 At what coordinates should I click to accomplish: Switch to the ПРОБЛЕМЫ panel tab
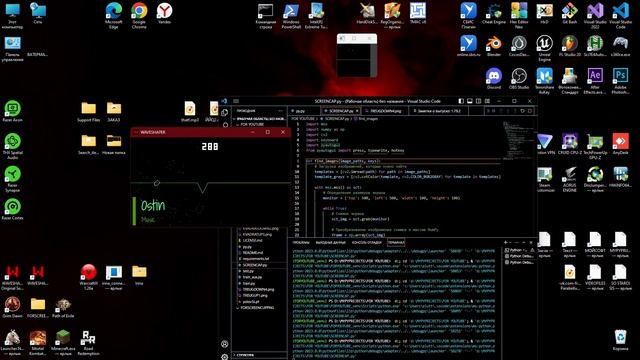[301, 242]
